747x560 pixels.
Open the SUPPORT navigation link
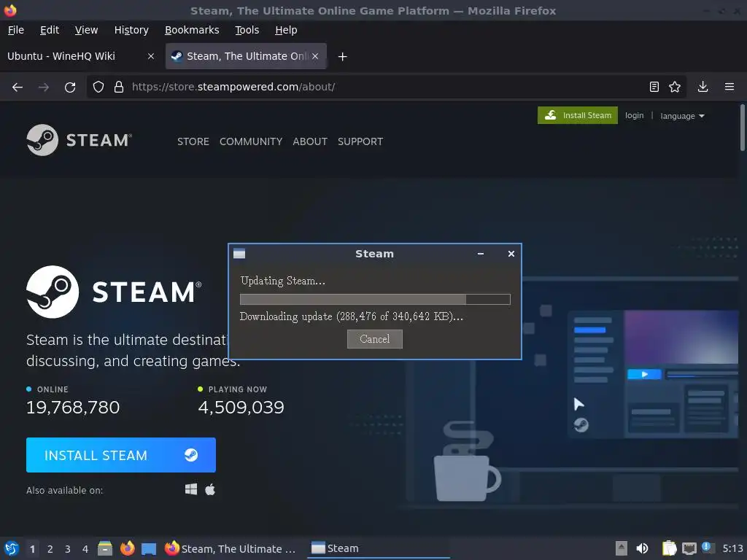coord(360,141)
